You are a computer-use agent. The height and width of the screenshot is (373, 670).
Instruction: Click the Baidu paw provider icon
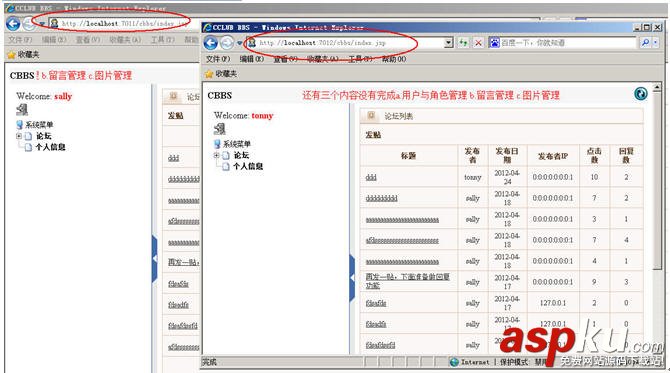coord(494,43)
